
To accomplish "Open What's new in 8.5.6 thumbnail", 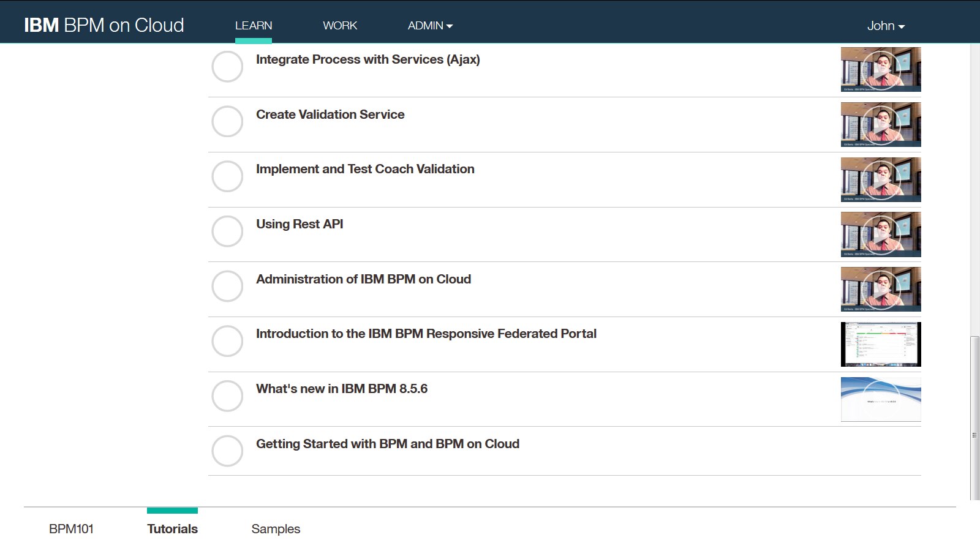I will (x=881, y=399).
